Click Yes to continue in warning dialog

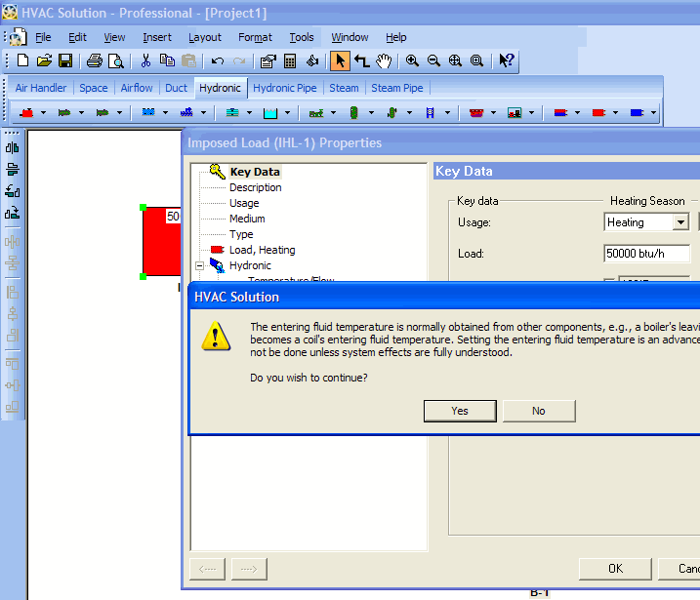(460, 411)
